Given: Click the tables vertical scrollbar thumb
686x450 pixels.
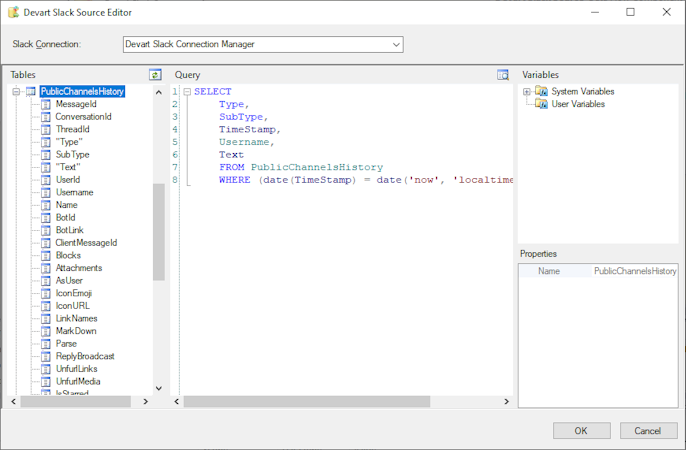Looking at the screenshot, I should pos(159,232).
